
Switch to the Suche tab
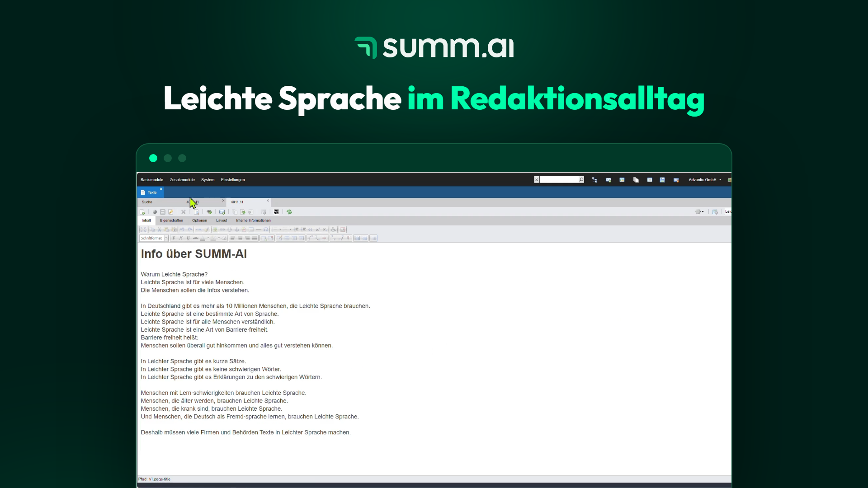coord(147,202)
